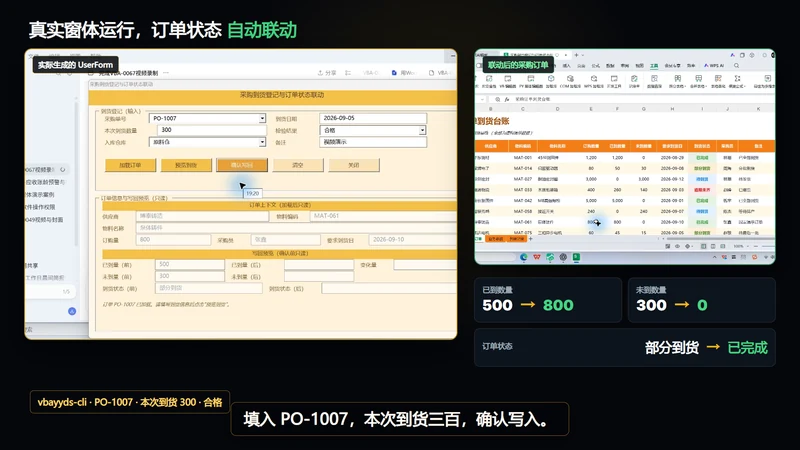This screenshot has height=450, width=800.
Task: Open the red WPS Office icon in the taskbar
Action: 537,257
